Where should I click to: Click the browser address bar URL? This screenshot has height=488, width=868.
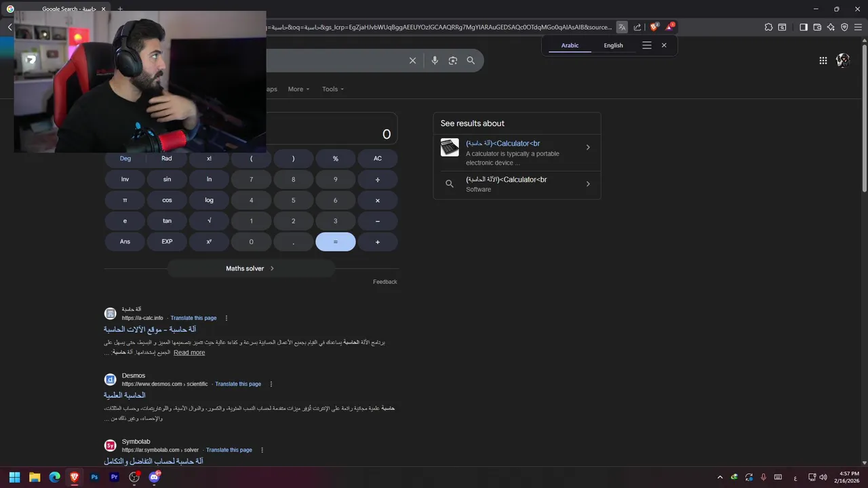pos(439,27)
